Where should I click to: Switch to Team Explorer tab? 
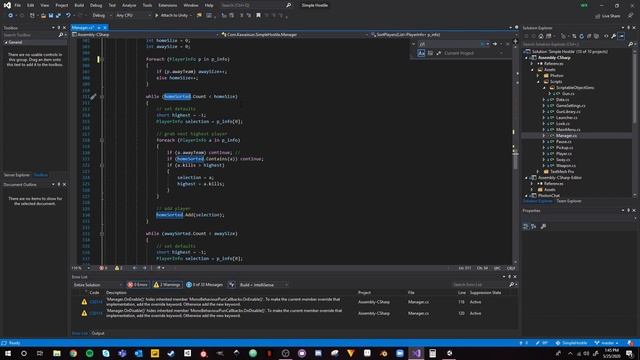point(569,201)
